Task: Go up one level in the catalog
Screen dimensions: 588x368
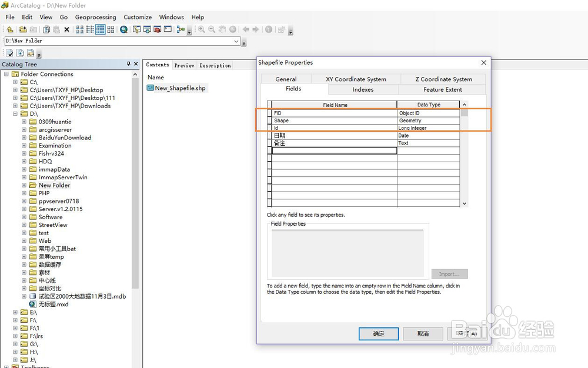Action: (x=10, y=29)
